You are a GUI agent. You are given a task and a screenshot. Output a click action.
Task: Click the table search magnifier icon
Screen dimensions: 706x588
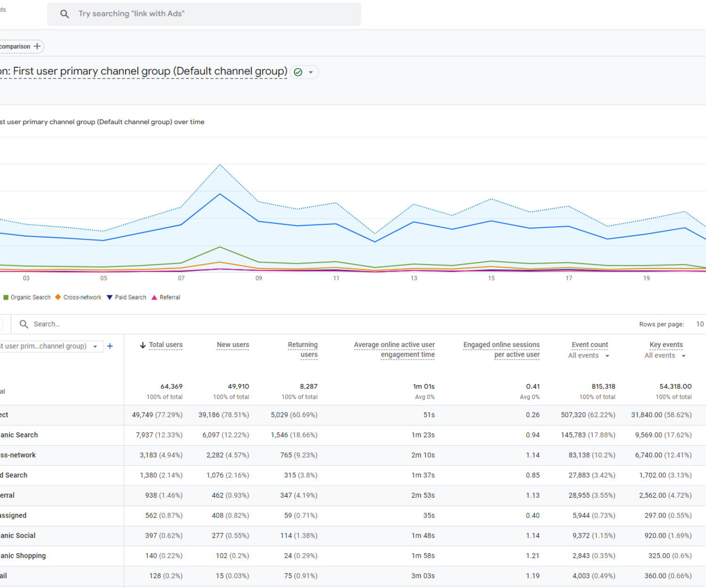(24, 324)
